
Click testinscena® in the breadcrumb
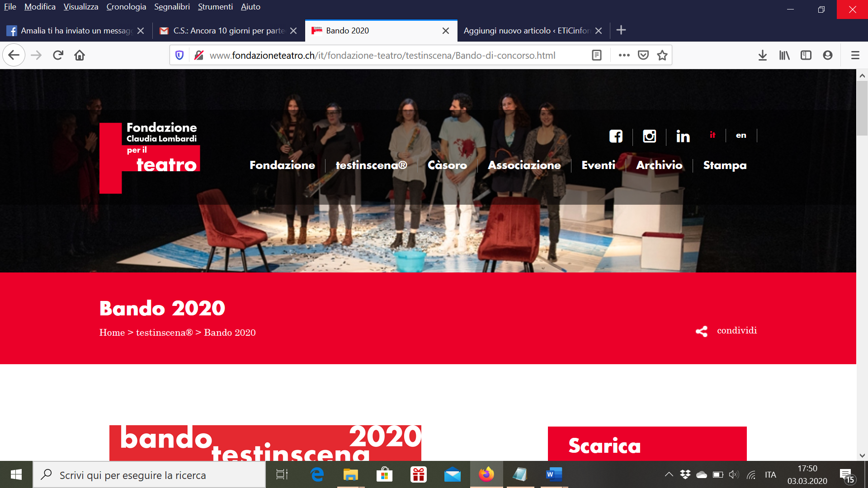click(x=164, y=333)
